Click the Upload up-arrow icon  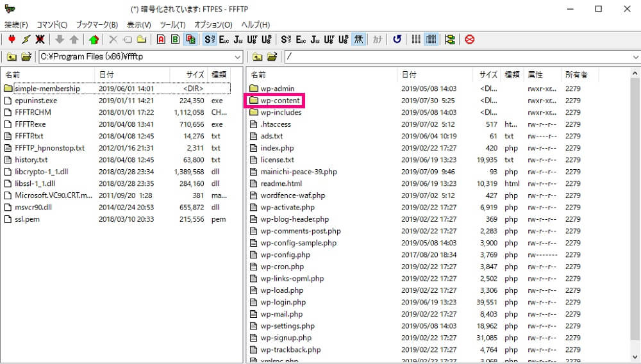point(74,39)
